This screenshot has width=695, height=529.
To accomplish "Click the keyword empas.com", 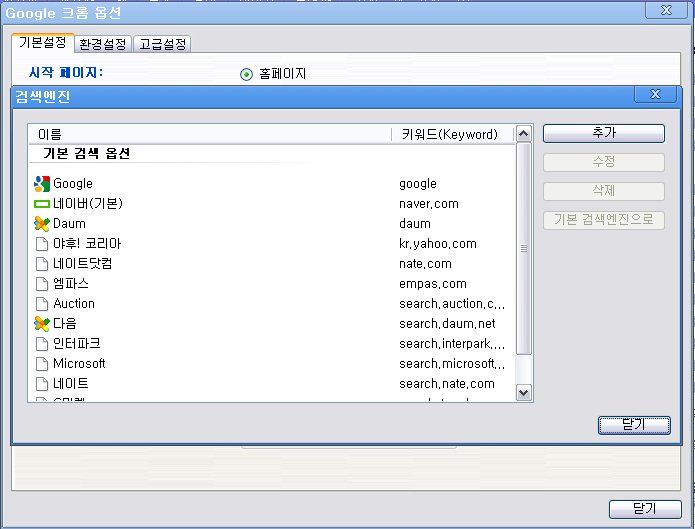I will (433, 284).
